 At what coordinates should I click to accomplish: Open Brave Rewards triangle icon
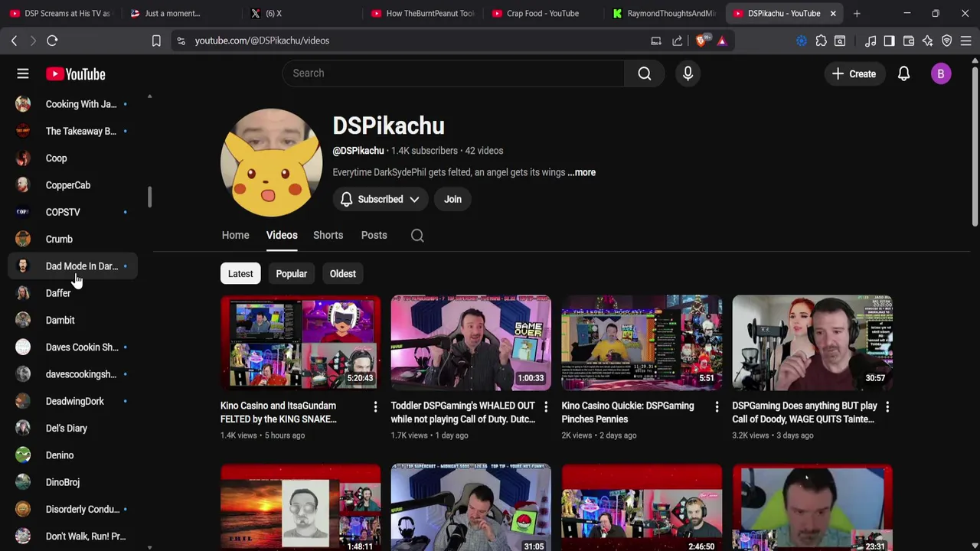tap(722, 41)
